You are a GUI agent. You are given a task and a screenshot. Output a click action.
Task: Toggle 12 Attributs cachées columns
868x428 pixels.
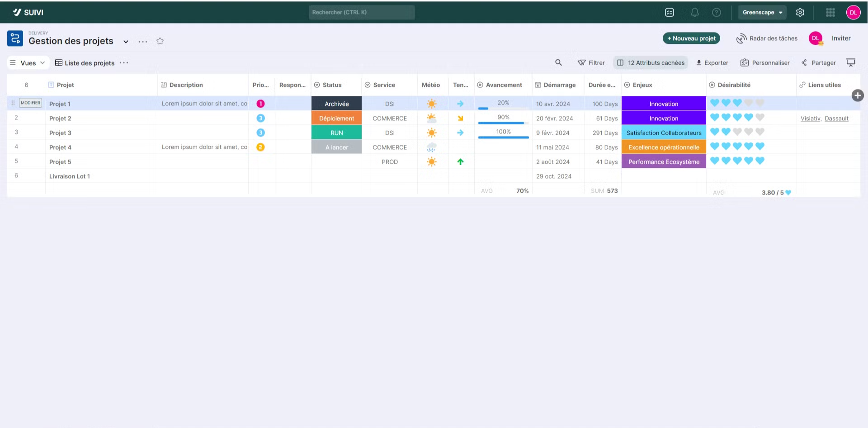(x=651, y=63)
